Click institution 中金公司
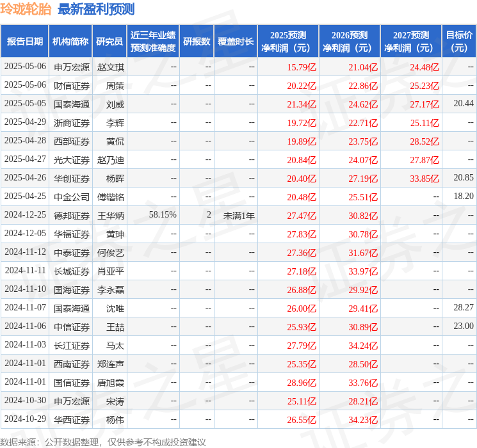This screenshot has height=448, width=477. coord(72,197)
